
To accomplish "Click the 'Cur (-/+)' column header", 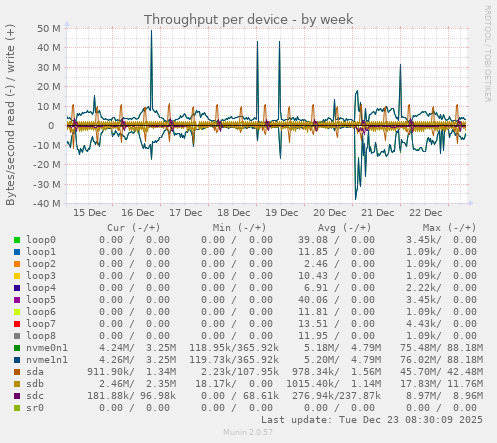I will coord(134,228).
